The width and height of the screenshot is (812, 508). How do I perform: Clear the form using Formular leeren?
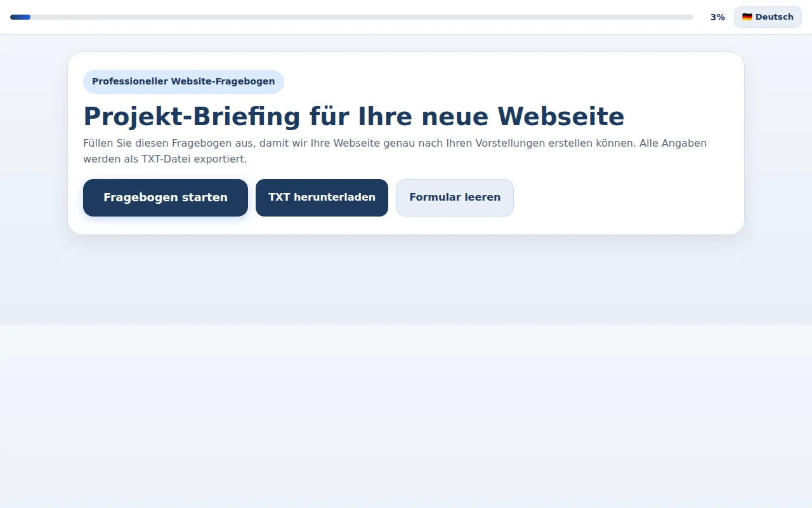click(455, 197)
